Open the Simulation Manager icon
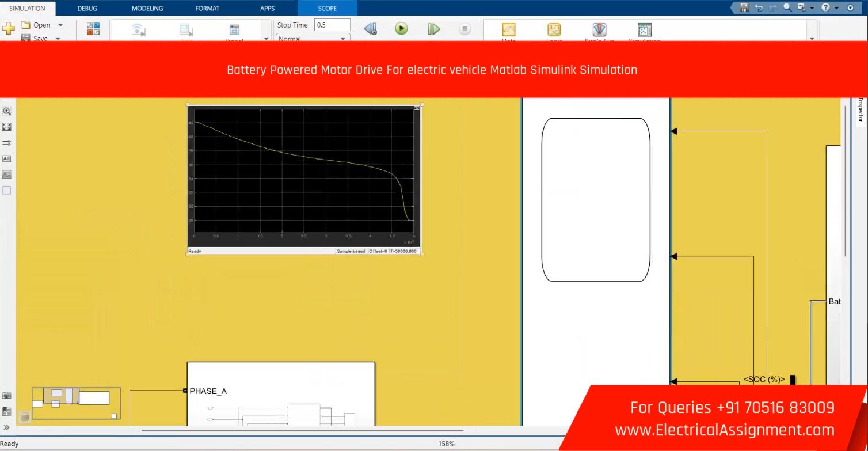868x451 pixels. point(645,30)
